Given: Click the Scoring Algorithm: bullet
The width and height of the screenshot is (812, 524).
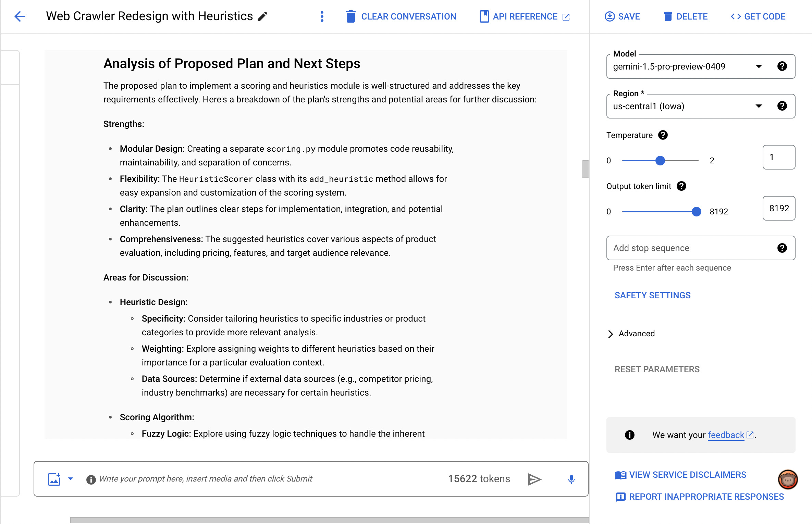Looking at the screenshot, I should (157, 417).
